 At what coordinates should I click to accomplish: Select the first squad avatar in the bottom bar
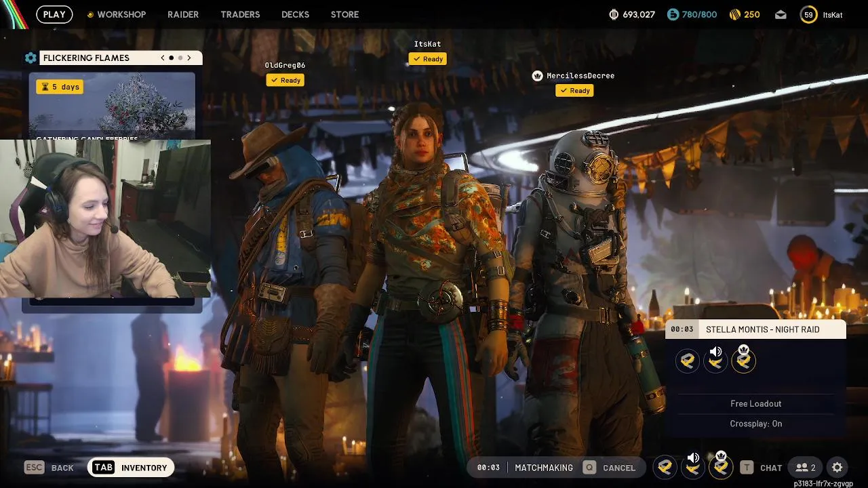(x=665, y=467)
